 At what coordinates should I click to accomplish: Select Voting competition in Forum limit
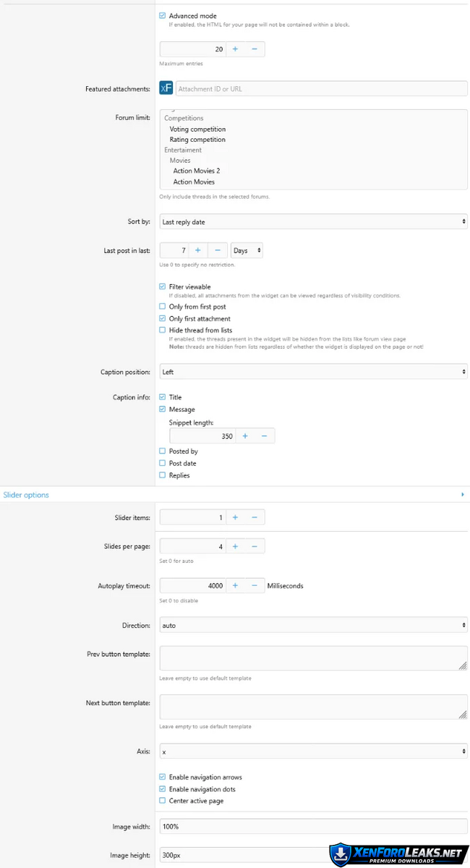[x=197, y=129]
